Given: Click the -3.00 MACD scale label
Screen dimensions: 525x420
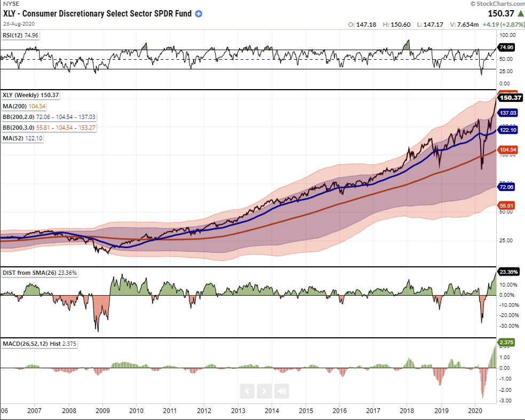Looking at the screenshot, I should (x=506, y=401).
